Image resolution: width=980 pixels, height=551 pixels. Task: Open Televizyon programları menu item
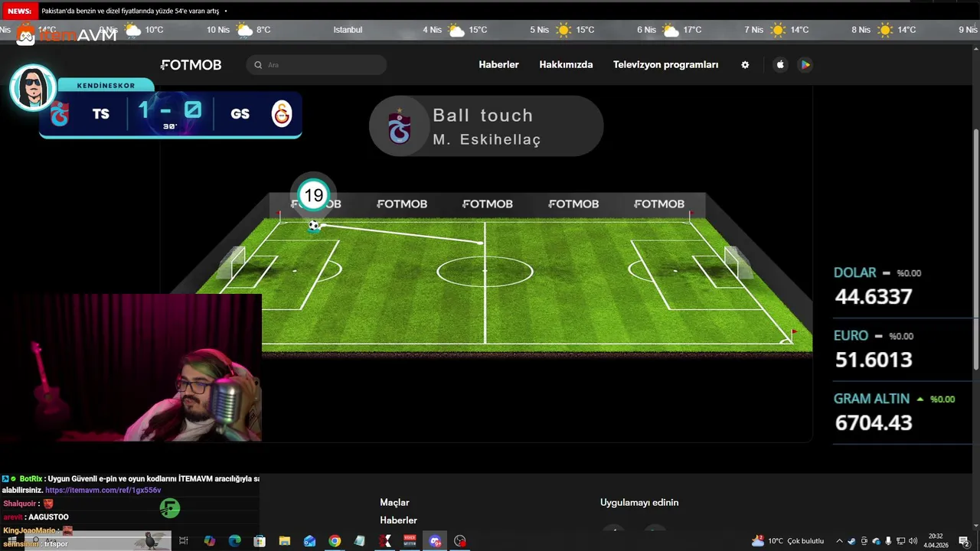pyautogui.click(x=665, y=65)
